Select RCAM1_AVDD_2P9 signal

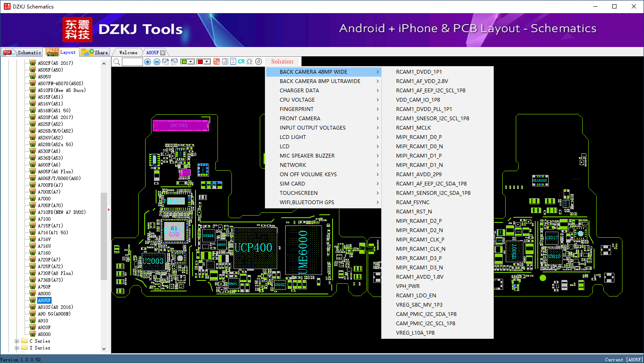pyautogui.click(x=438, y=174)
